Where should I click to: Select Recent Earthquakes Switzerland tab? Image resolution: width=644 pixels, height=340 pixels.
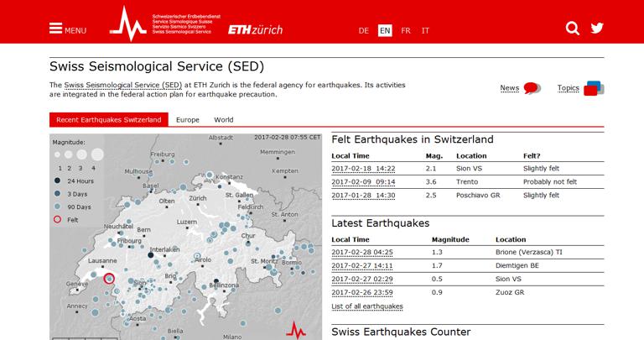tap(107, 120)
